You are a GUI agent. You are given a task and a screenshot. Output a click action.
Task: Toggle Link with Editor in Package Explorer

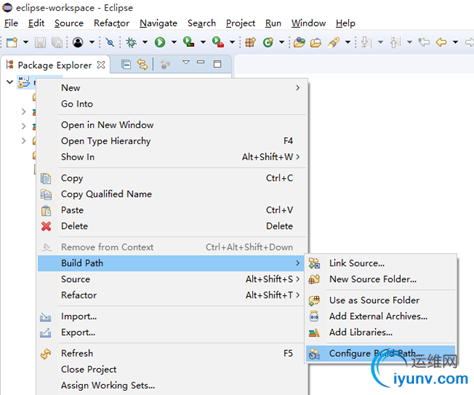pyautogui.click(x=142, y=64)
